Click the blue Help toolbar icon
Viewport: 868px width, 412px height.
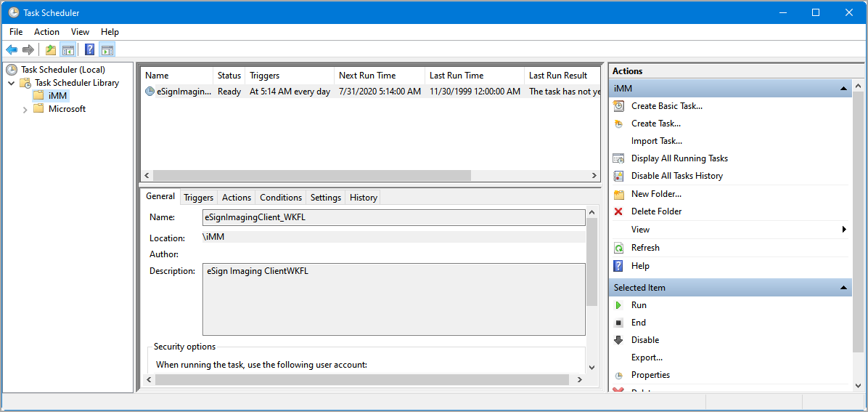tap(90, 50)
